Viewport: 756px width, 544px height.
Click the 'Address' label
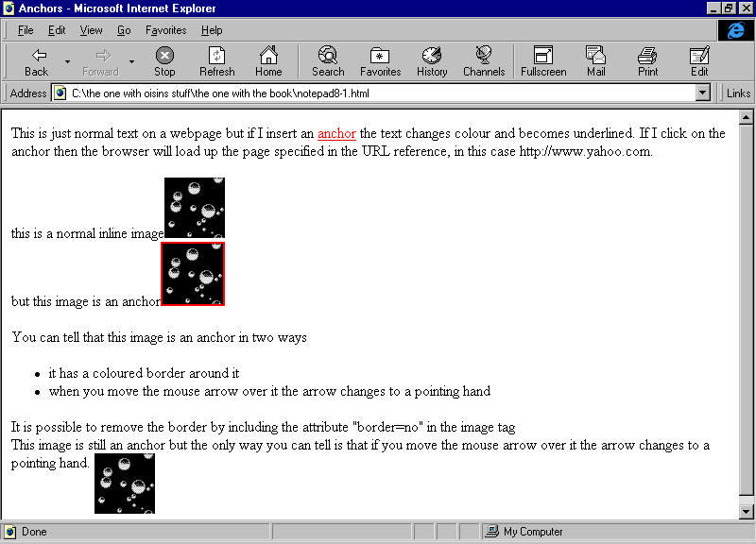coord(28,93)
